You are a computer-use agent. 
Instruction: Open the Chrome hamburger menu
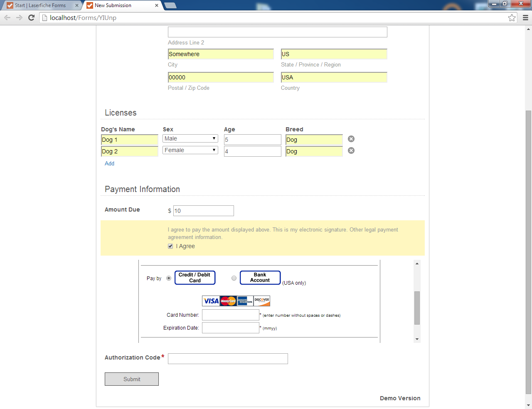525,17
